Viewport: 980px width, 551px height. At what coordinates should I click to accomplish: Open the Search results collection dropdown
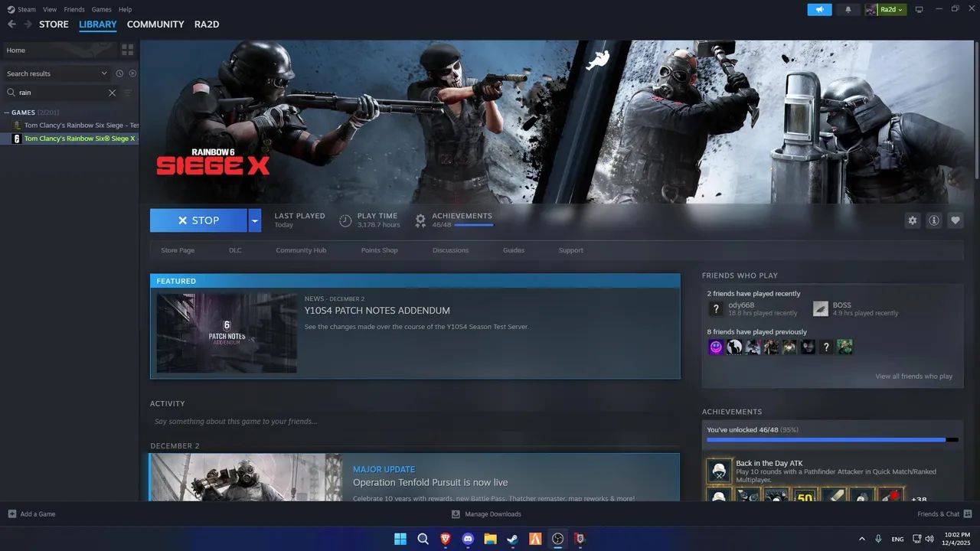pyautogui.click(x=57, y=73)
